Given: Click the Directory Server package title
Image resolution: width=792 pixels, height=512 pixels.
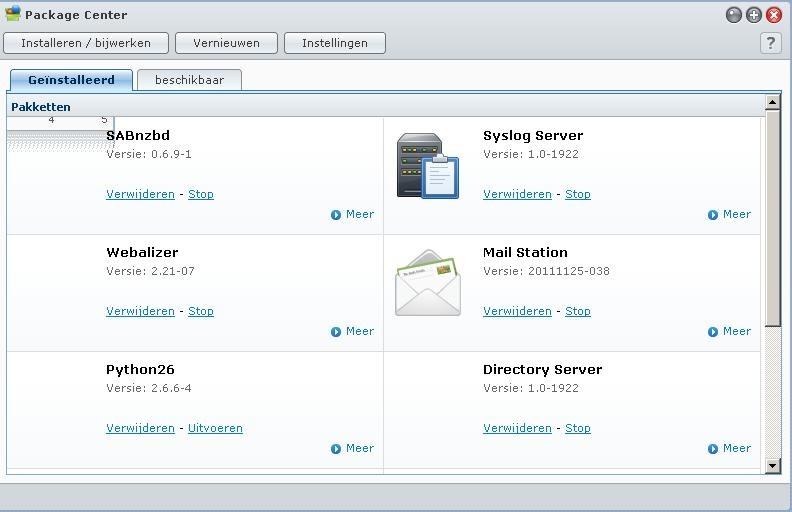Looking at the screenshot, I should (542, 370).
